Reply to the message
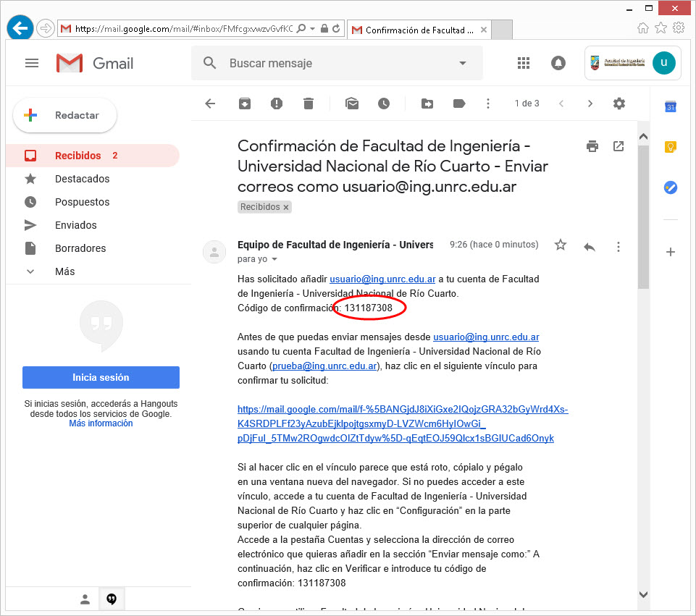Screen dimensions: 696x616 click(x=590, y=246)
